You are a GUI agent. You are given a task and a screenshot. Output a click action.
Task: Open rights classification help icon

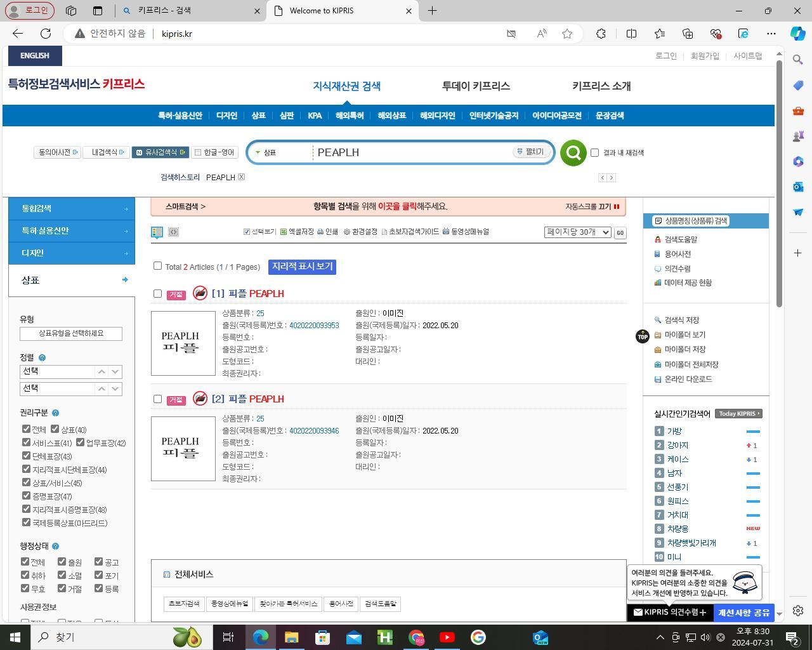coord(55,413)
